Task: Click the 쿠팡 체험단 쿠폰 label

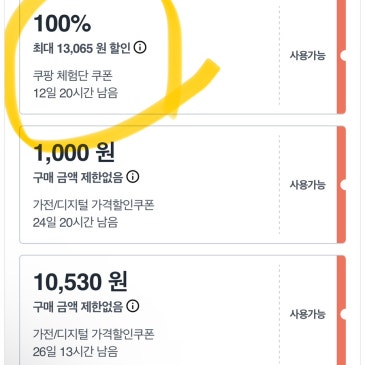Action: point(73,75)
